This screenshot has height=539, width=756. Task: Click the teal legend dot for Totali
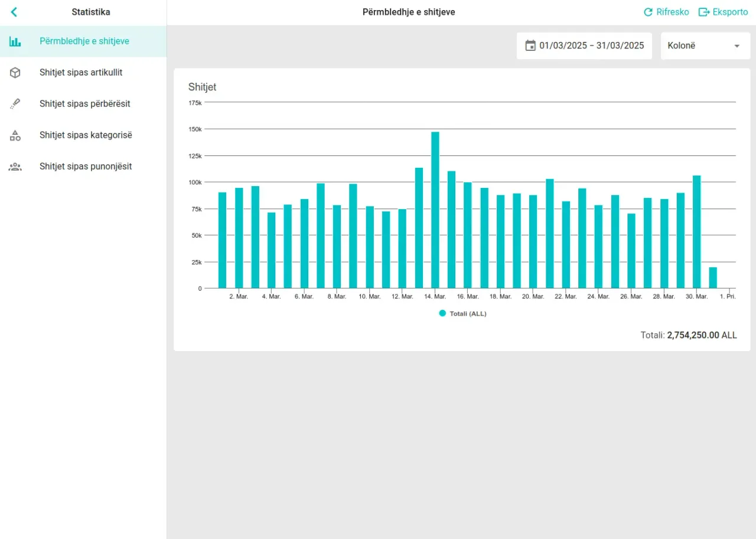tap(442, 314)
